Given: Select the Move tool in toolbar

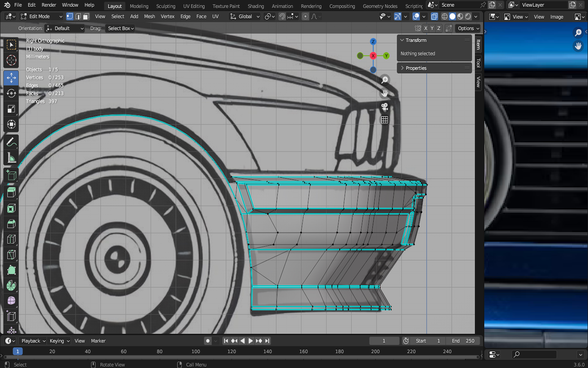Looking at the screenshot, I should tap(11, 78).
